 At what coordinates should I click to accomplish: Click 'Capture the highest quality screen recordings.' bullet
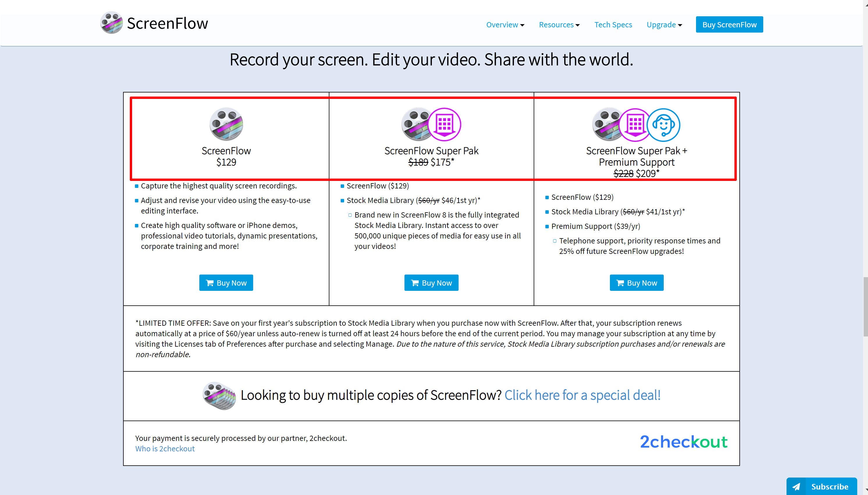coord(219,186)
